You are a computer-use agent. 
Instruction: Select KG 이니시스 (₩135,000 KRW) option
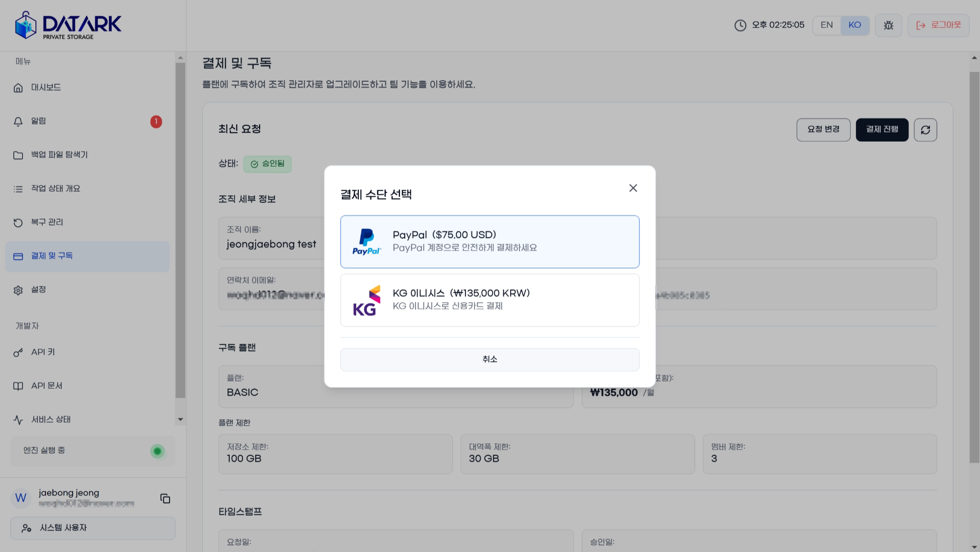(x=490, y=300)
